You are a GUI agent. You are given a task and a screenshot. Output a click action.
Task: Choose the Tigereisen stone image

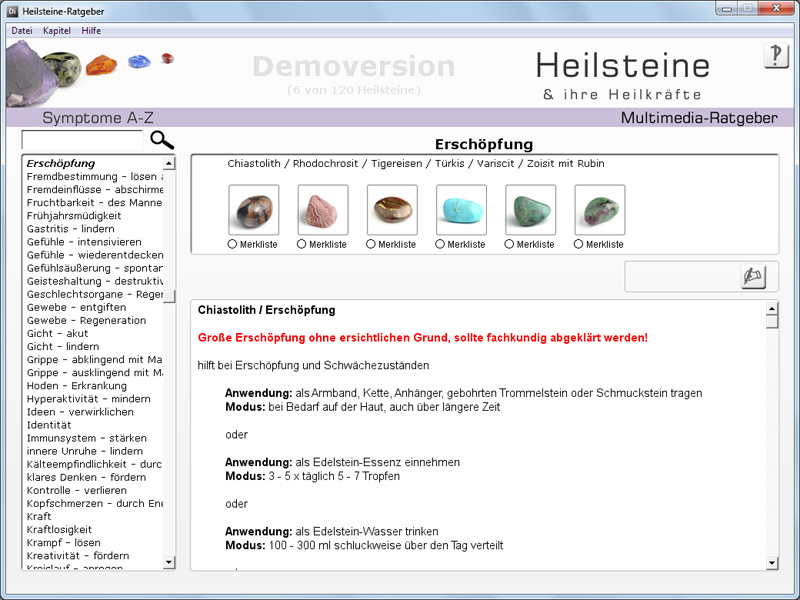pos(392,210)
